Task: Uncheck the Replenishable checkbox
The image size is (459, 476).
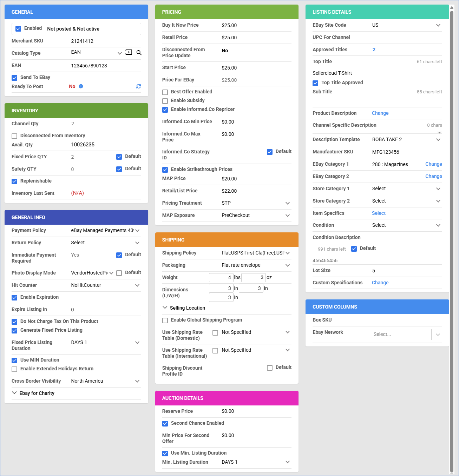Action: pyautogui.click(x=14, y=181)
